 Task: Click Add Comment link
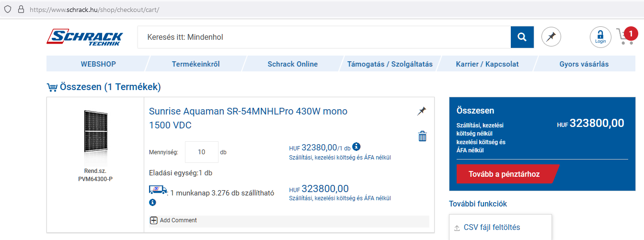(178, 220)
